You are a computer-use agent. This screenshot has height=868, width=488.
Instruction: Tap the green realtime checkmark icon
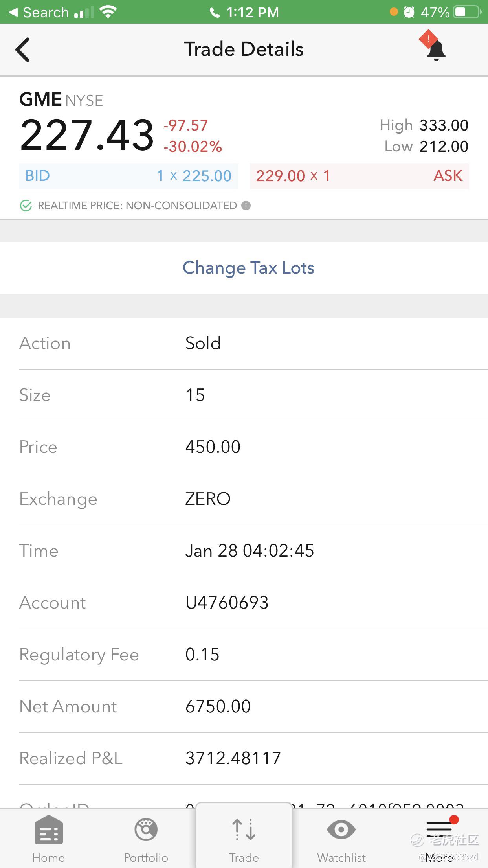26,206
